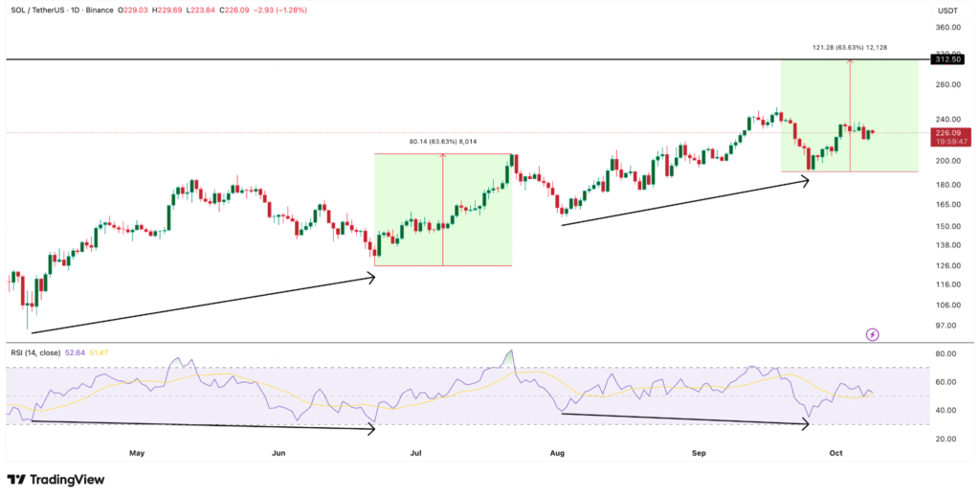Click the 360.00 price axis label
Image resolution: width=980 pixels, height=498 pixels.
coord(948,28)
